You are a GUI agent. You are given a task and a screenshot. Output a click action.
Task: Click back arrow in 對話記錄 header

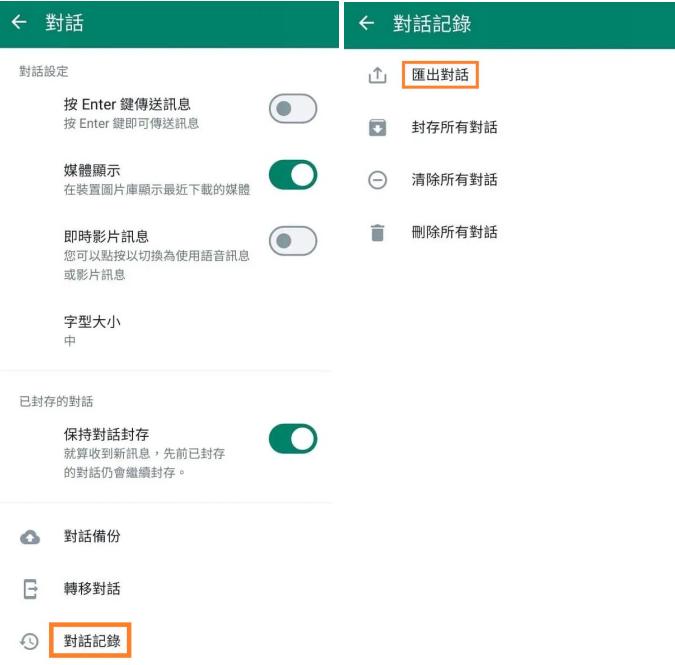click(367, 23)
